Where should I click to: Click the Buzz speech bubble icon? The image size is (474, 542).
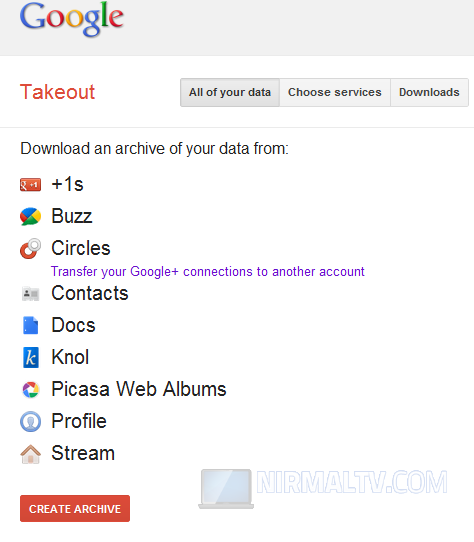coord(30,216)
